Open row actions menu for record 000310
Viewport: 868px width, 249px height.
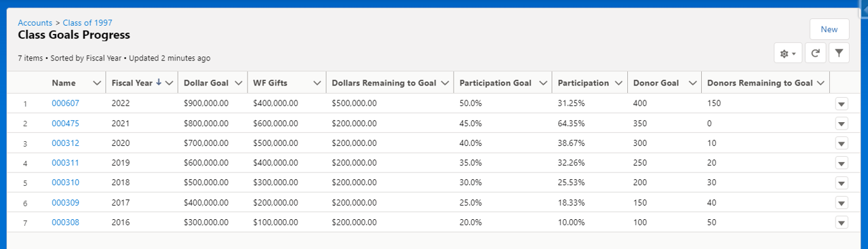click(x=842, y=183)
